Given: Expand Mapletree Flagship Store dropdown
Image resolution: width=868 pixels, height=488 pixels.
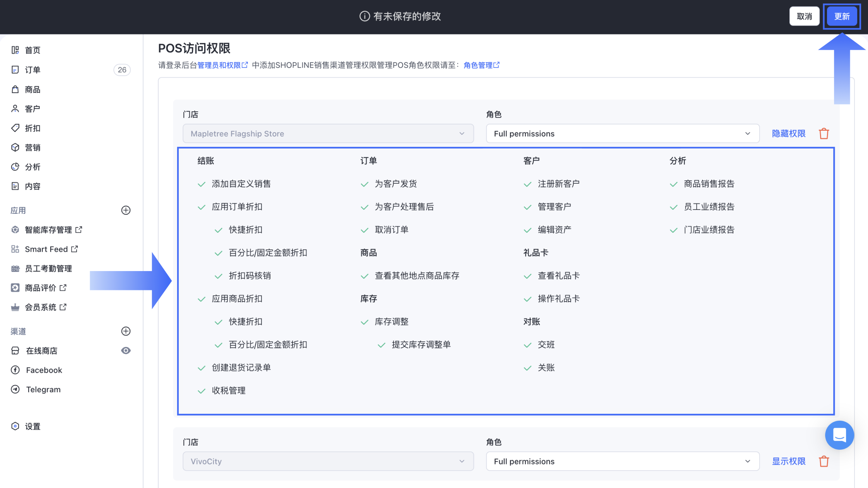Looking at the screenshot, I should (x=328, y=133).
